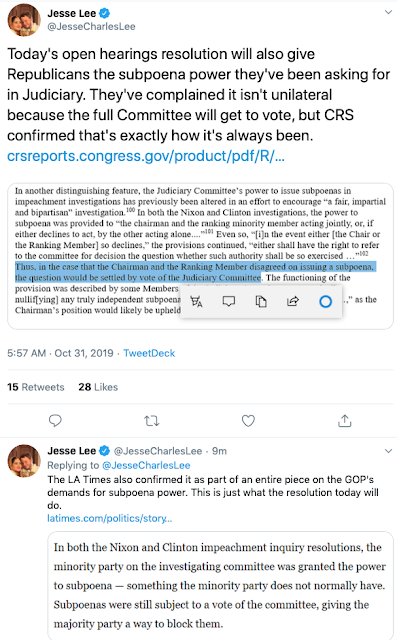This screenshot has width=397, height=640.
Task: View the 28 Likes list
Action: pos(98,387)
